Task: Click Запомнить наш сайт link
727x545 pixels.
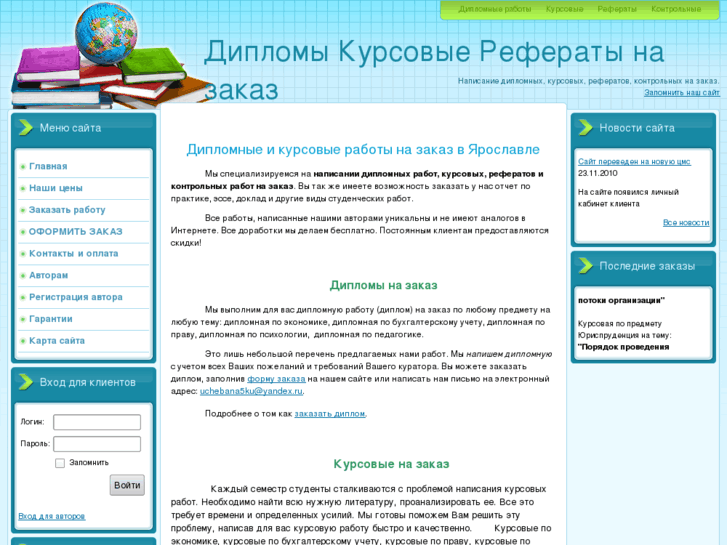Action: [682, 92]
